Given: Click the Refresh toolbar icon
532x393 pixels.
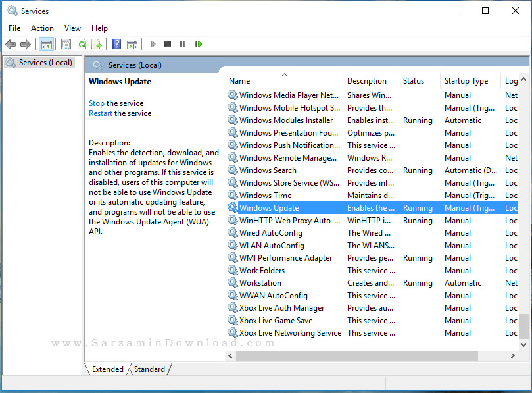Looking at the screenshot, I should (82, 44).
